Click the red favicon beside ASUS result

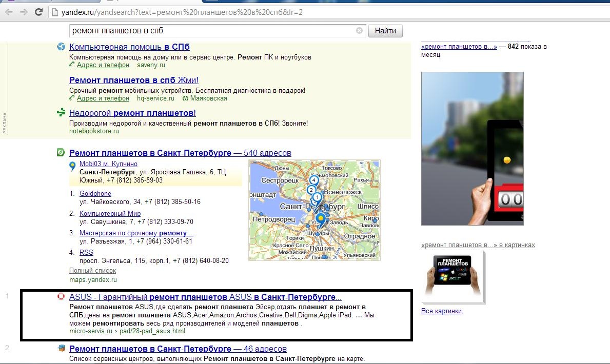click(61, 296)
